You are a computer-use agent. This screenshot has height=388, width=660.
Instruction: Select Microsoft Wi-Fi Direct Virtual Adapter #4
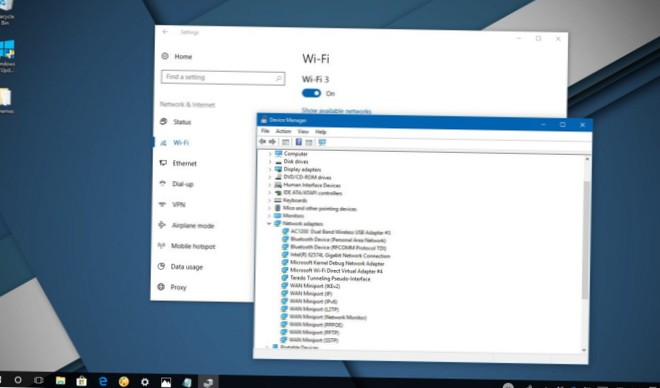pyautogui.click(x=336, y=271)
